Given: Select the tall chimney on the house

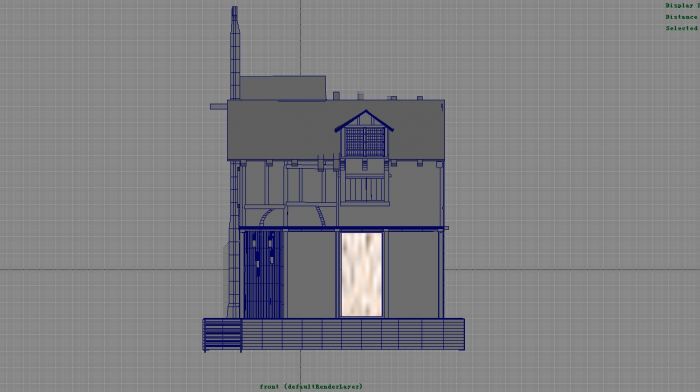Looking at the screenshot, I should [235, 53].
